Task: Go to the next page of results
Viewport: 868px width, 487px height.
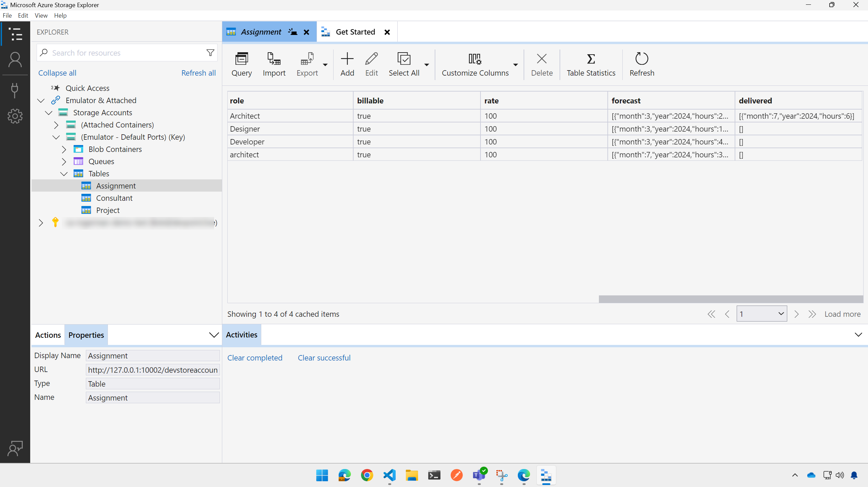Action: click(796, 314)
